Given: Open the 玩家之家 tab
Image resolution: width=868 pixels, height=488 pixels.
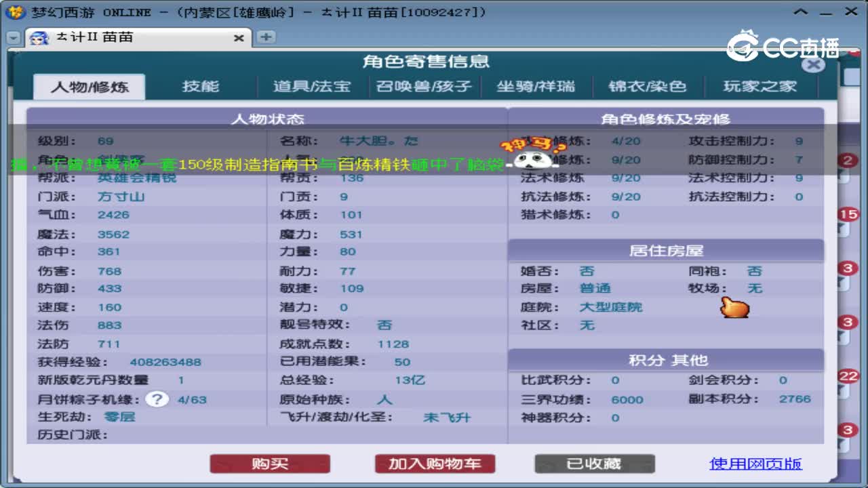Looking at the screenshot, I should (759, 87).
